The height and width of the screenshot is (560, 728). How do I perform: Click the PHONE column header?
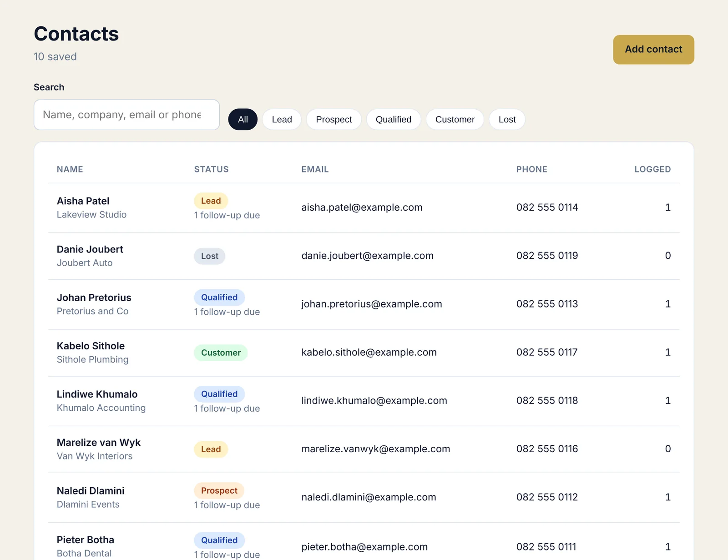[x=532, y=169]
